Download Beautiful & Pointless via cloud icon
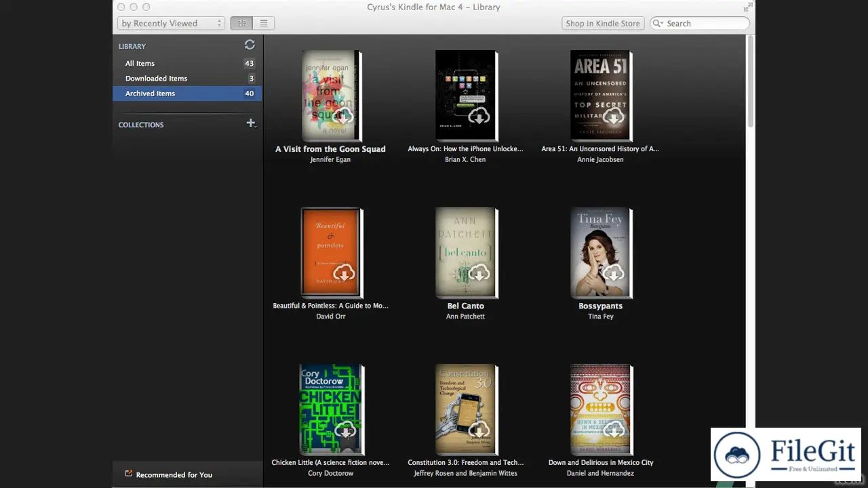868x488 pixels. (344, 273)
